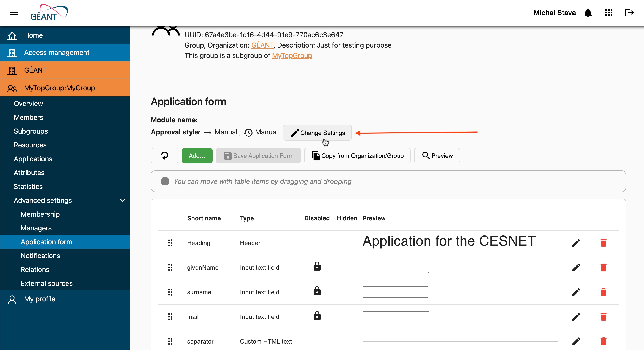644x350 pixels.
Task: Go to Home in sidebar
Action: 65,35
